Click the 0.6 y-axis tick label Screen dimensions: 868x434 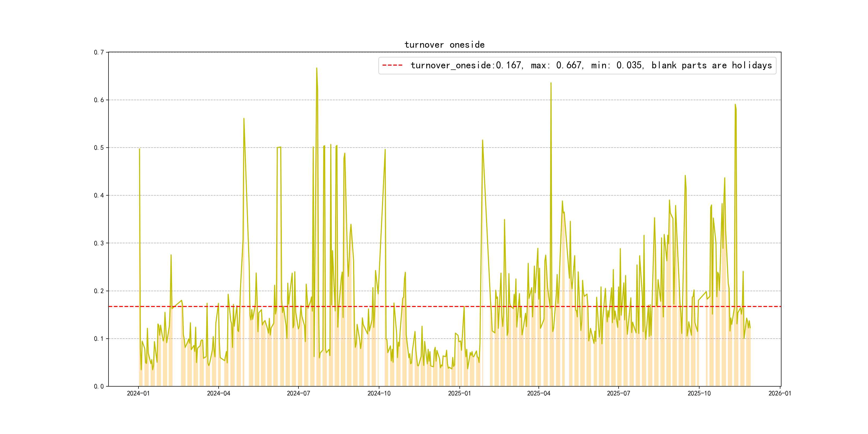click(x=99, y=100)
